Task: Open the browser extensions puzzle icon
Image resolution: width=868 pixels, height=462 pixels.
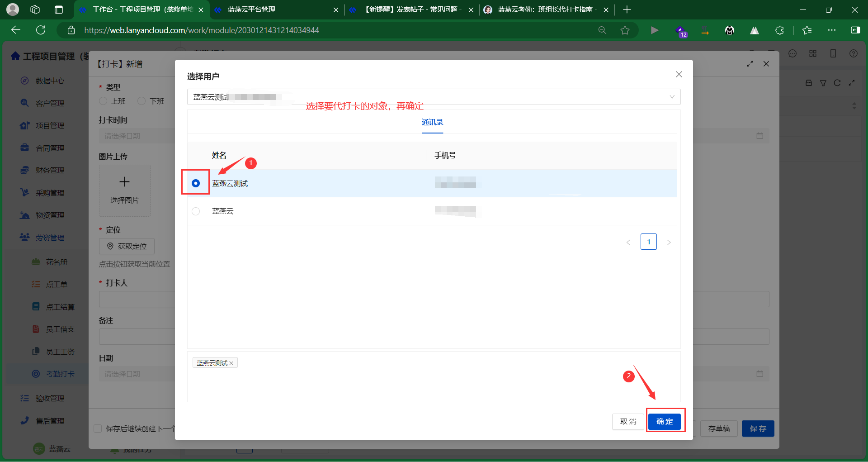Action: click(779, 30)
